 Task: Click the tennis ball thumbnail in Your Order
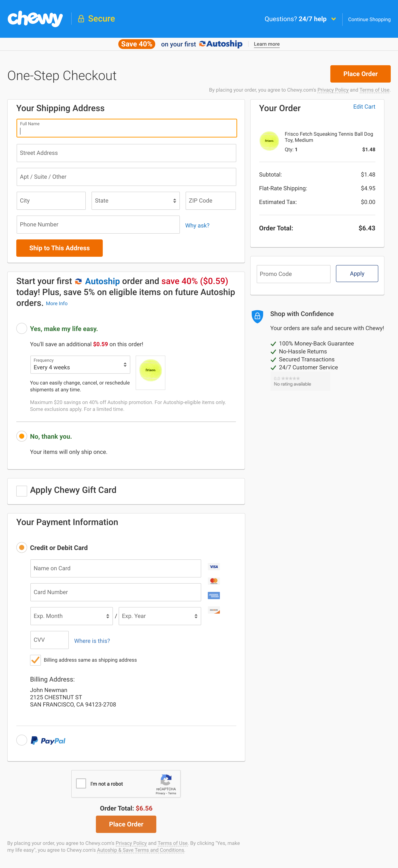(269, 141)
